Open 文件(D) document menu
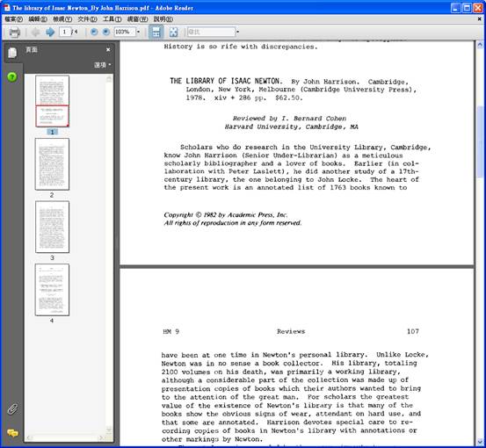Image resolution: width=486 pixels, height=448 pixels. 87,19
